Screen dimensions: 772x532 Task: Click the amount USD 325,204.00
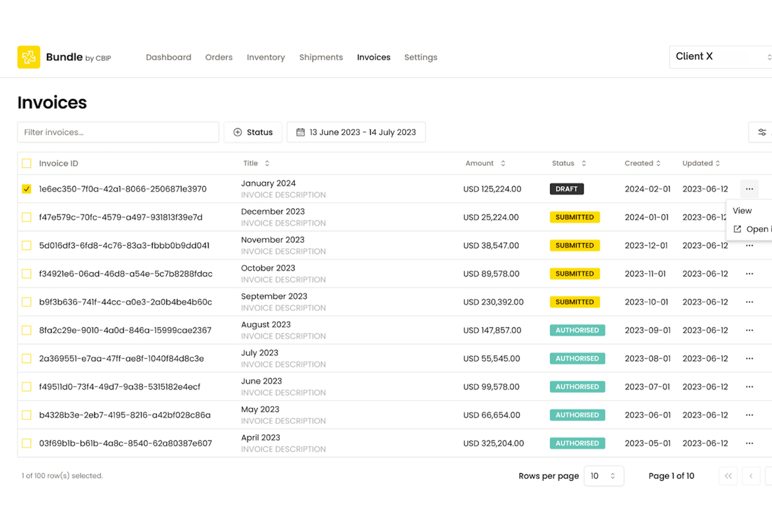(493, 443)
